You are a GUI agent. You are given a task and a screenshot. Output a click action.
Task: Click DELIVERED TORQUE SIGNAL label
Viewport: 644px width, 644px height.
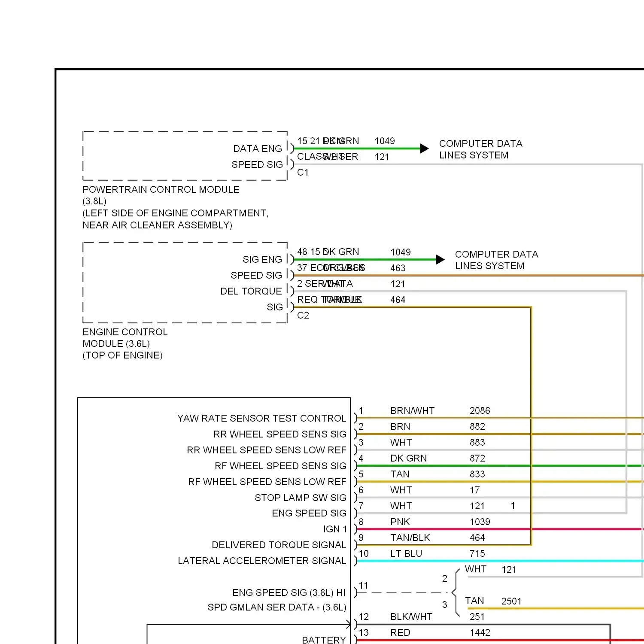tap(279, 545)
